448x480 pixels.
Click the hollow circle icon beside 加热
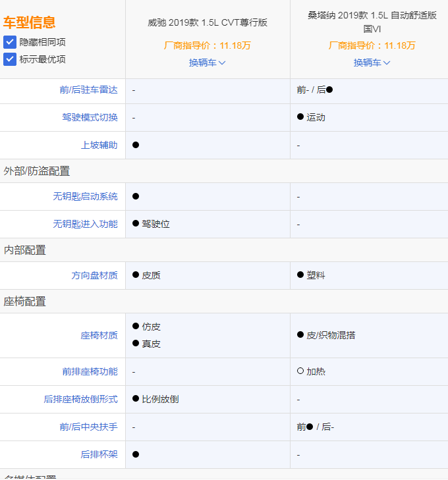[x=300, y=371]
